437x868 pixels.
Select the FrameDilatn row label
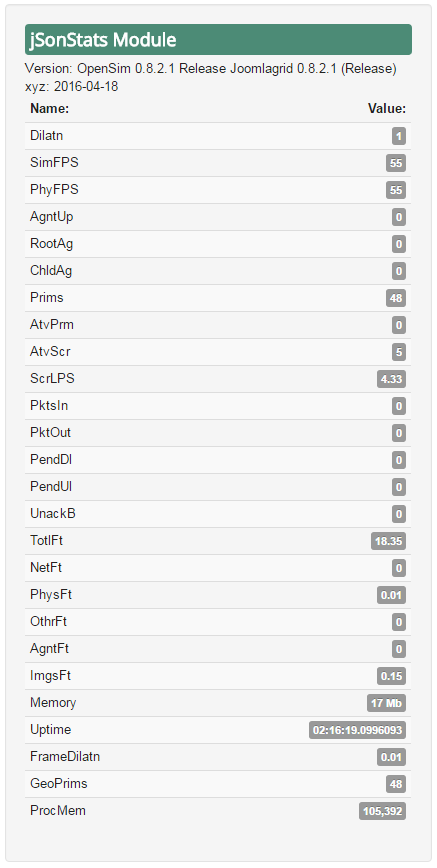click(x=65, y=757)
